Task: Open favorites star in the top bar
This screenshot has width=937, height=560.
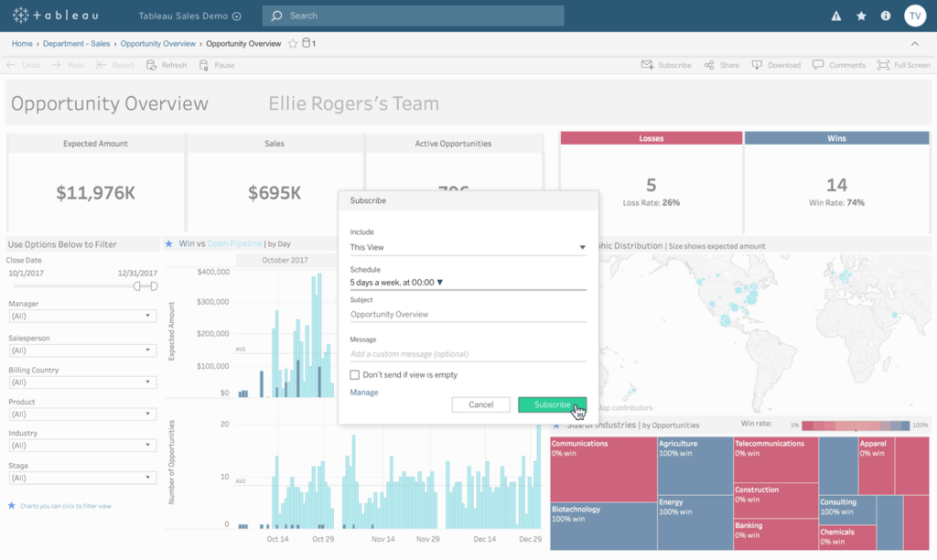Action: [x=861, y=16]
